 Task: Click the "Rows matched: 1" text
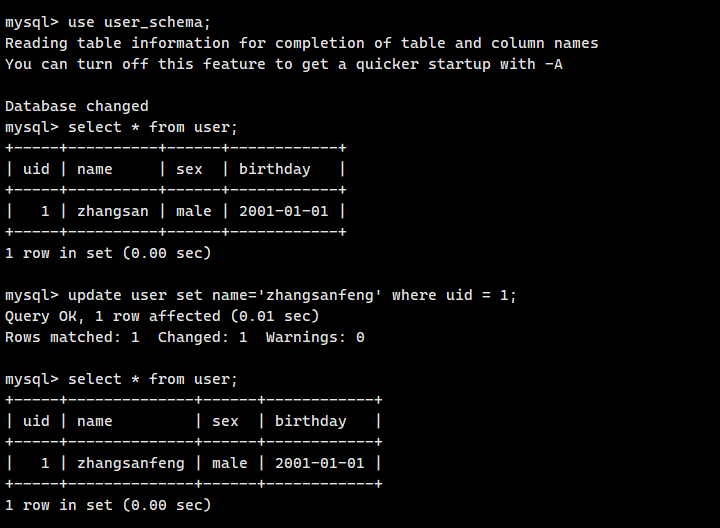coord(72,337)
